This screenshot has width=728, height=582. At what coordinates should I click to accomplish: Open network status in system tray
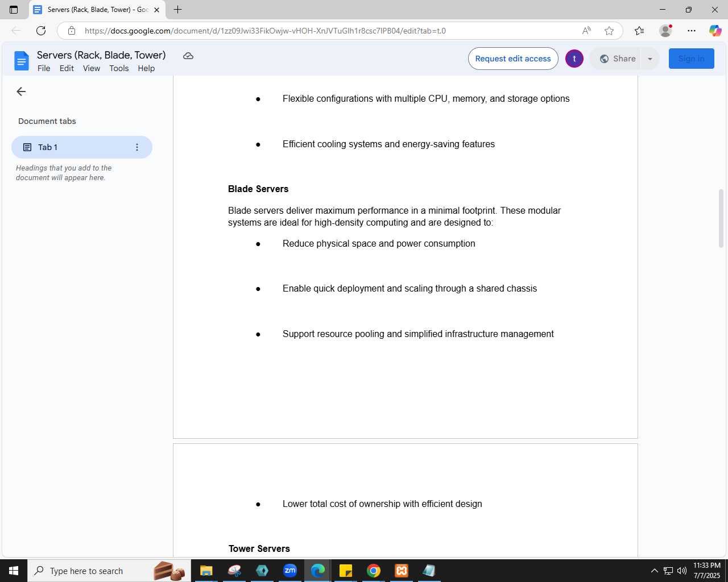click(x=668, y=571)
